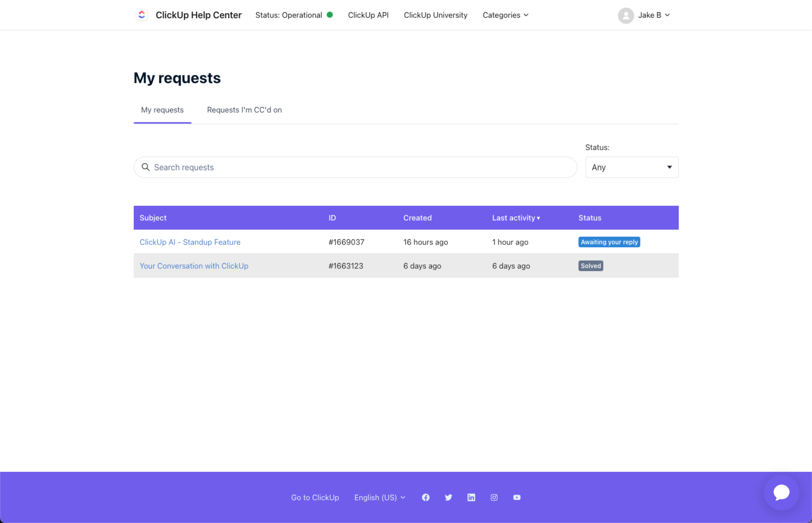812x523 pixels.
Task: Open ClickUp University in the header
Action: pyautogui.click(x=435, y=15)
